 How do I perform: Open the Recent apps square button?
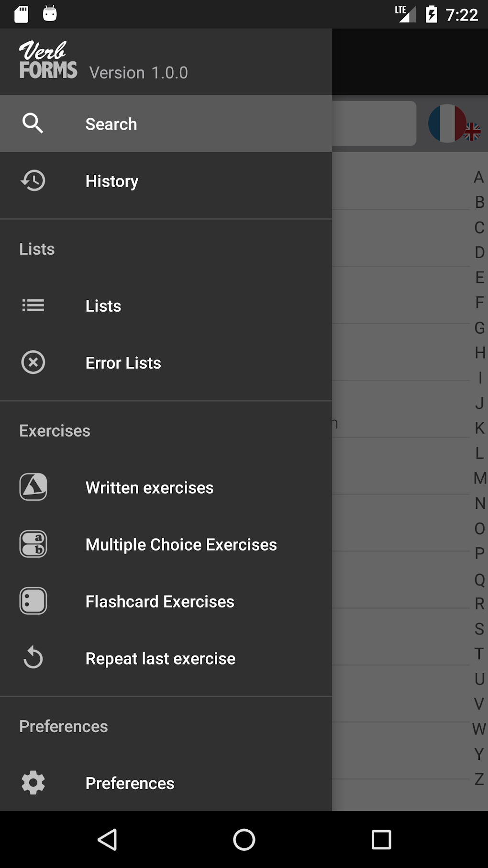(381, 839)
